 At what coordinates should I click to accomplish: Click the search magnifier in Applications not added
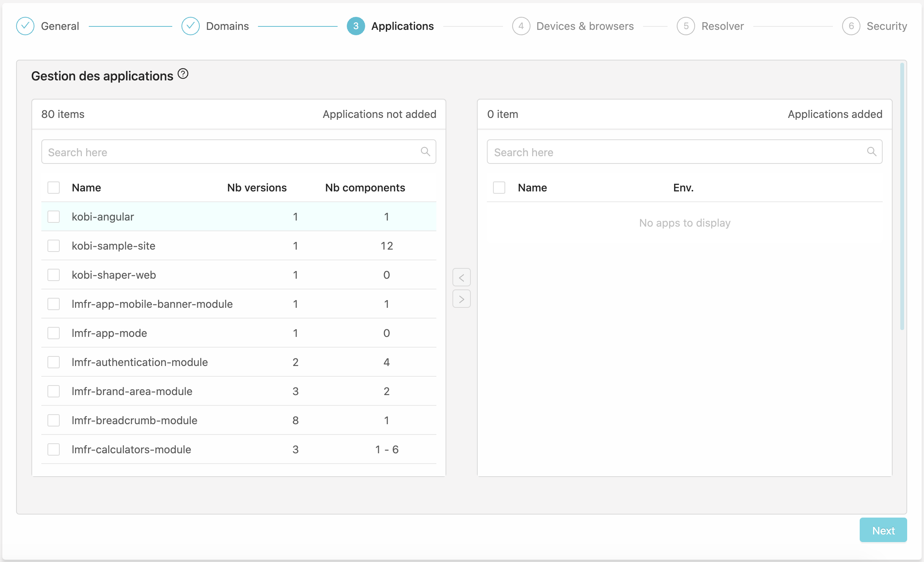425,152
